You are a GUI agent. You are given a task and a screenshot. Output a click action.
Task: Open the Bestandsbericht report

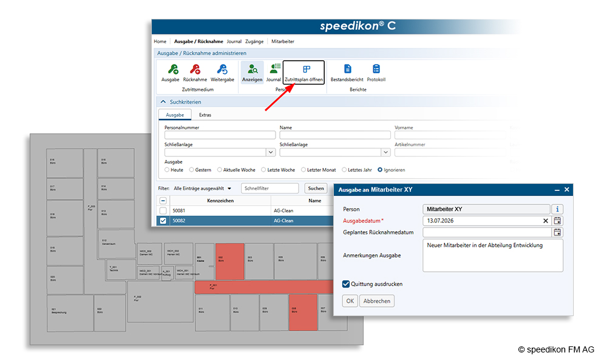[347, 73]
